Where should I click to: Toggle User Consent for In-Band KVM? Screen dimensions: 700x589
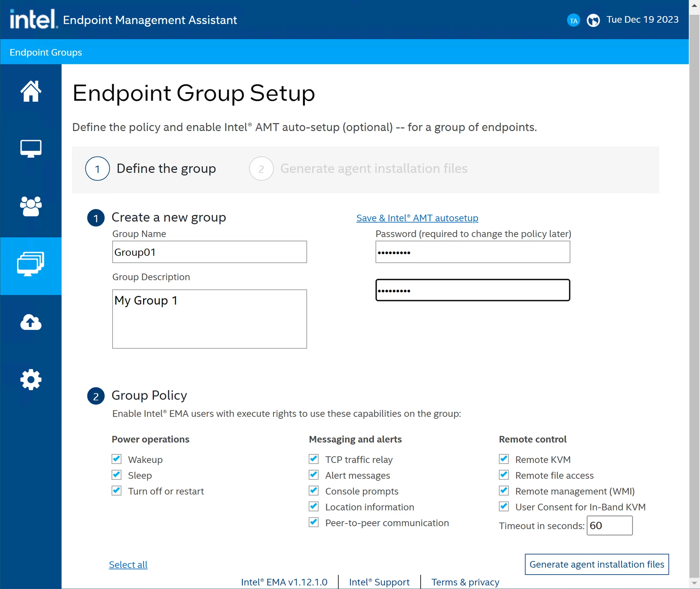[x=504, y=507]
